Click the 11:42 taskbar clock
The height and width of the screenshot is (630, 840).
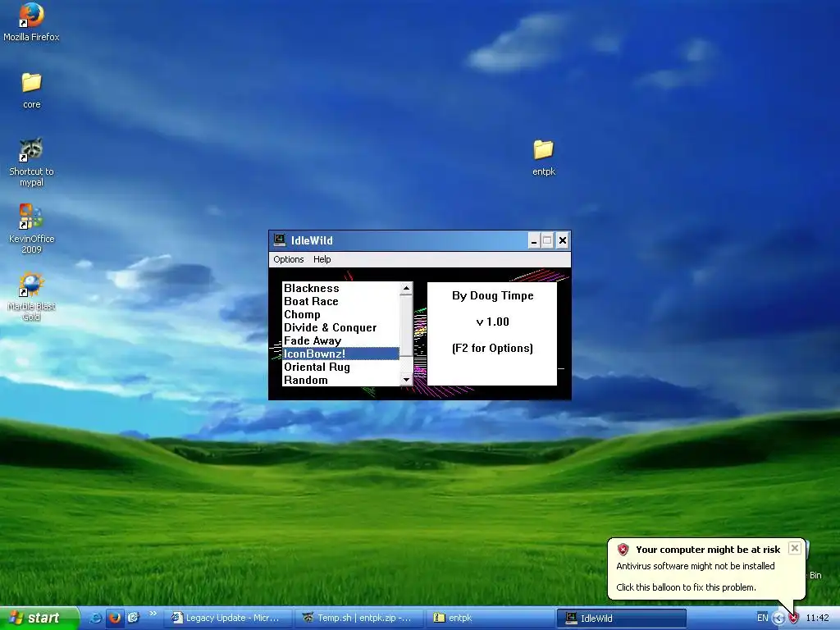coord(818,619)
